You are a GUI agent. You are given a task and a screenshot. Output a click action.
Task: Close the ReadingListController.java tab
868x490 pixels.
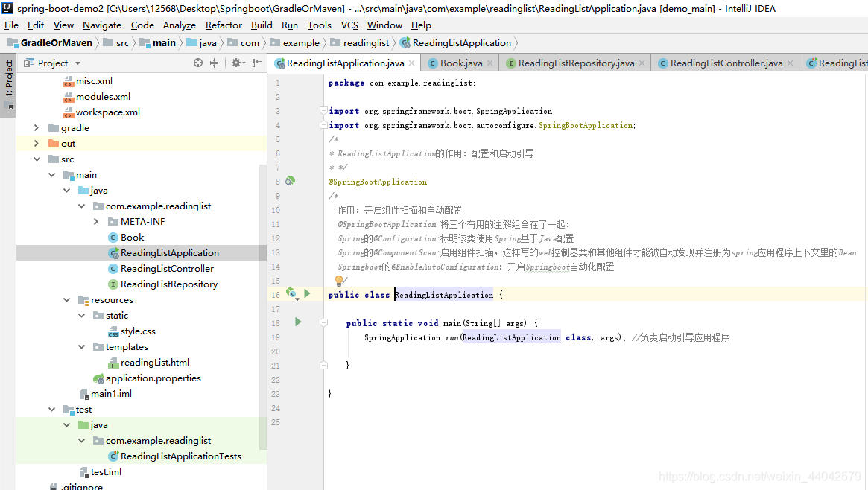point(790,63)
